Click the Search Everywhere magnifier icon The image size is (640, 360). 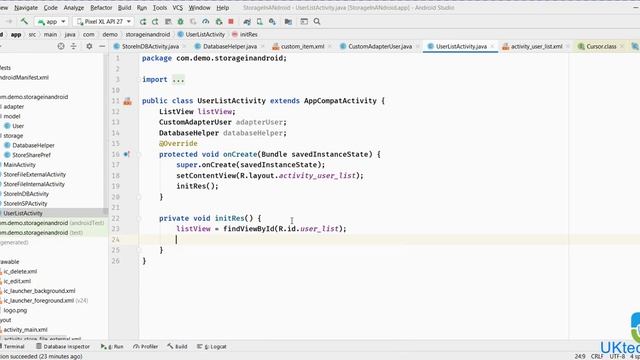[317, 22]
